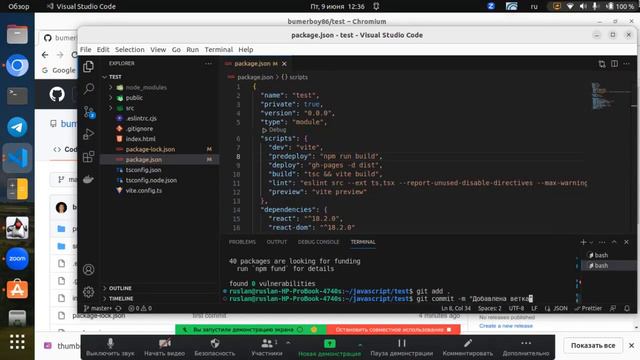Click the feedback icon in status bar
640x360 pixels.
(613, 308)
